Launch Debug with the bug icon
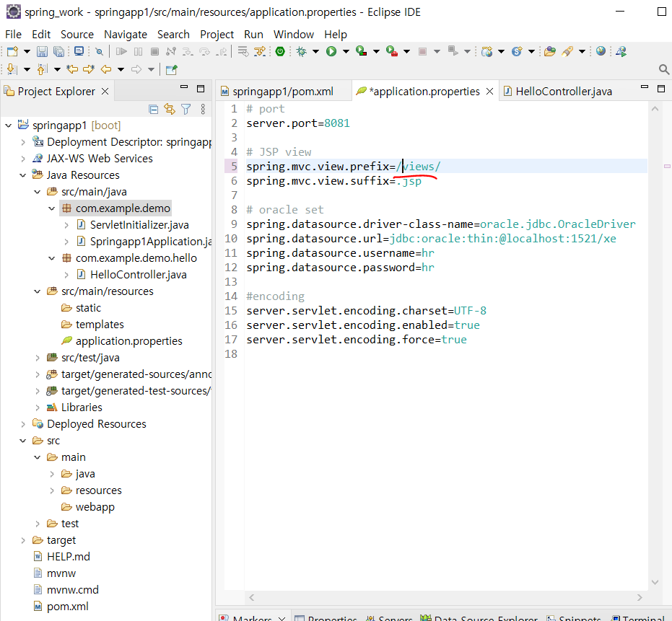 pyautogui.click(x=302, y=51)
